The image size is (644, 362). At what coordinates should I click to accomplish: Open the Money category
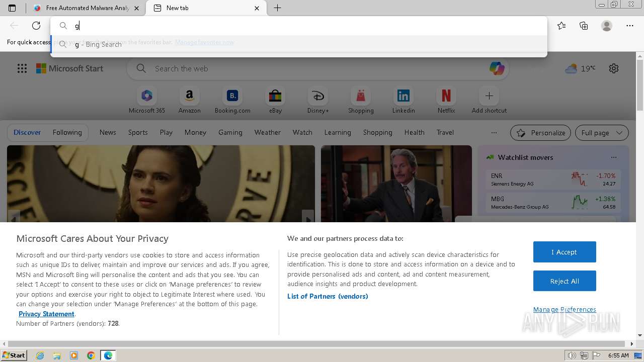195,132
